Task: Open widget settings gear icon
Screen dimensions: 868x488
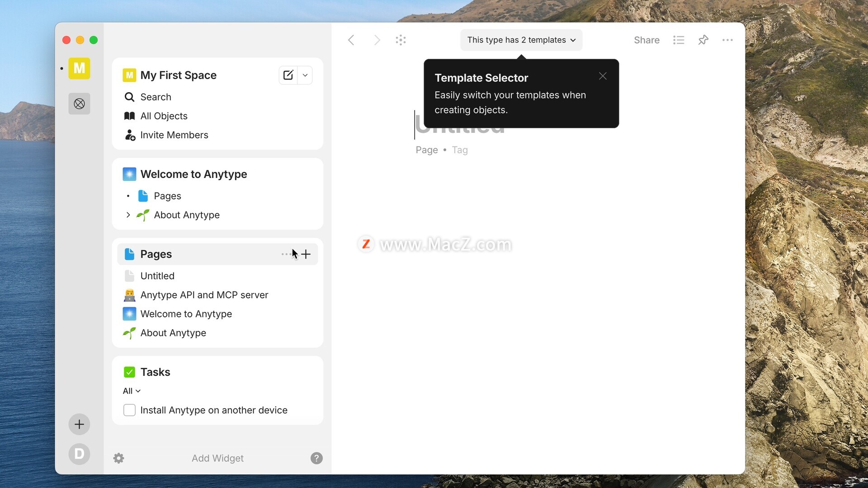Action: click(118, 458)
